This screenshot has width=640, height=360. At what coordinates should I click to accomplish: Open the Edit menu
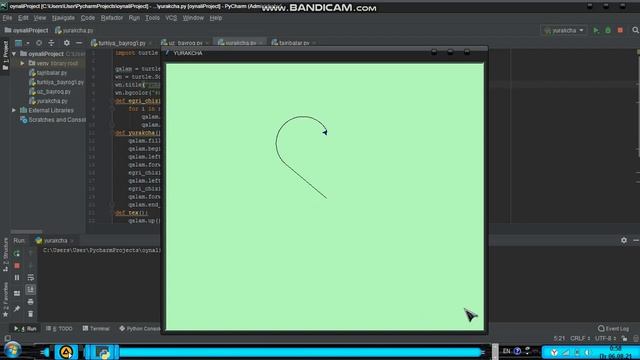23,18
